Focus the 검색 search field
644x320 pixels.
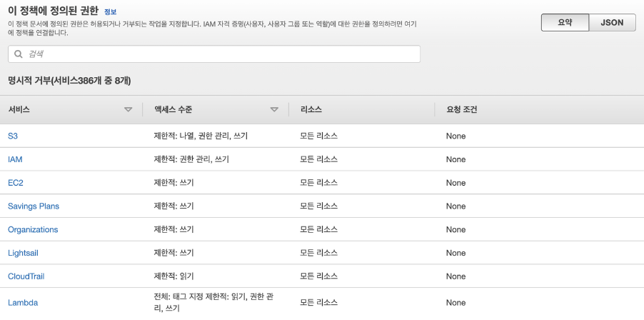(214, 54)
